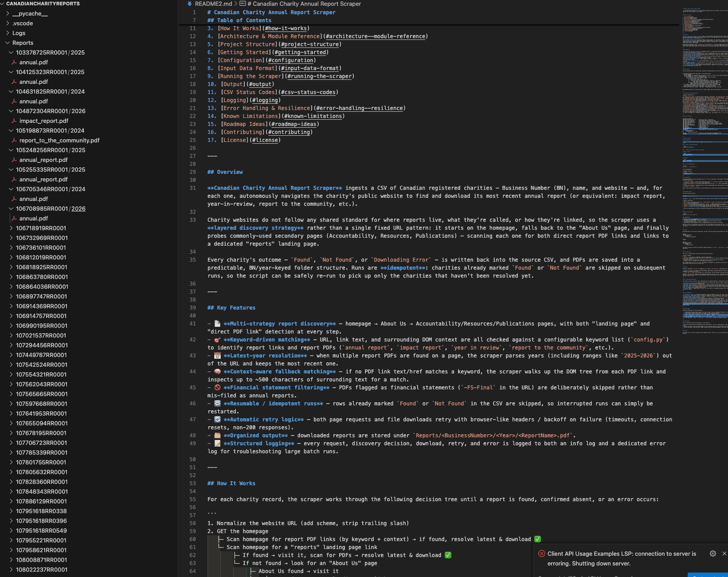
Task: Select folder 107951618RR0338
Action: [41, 511]
